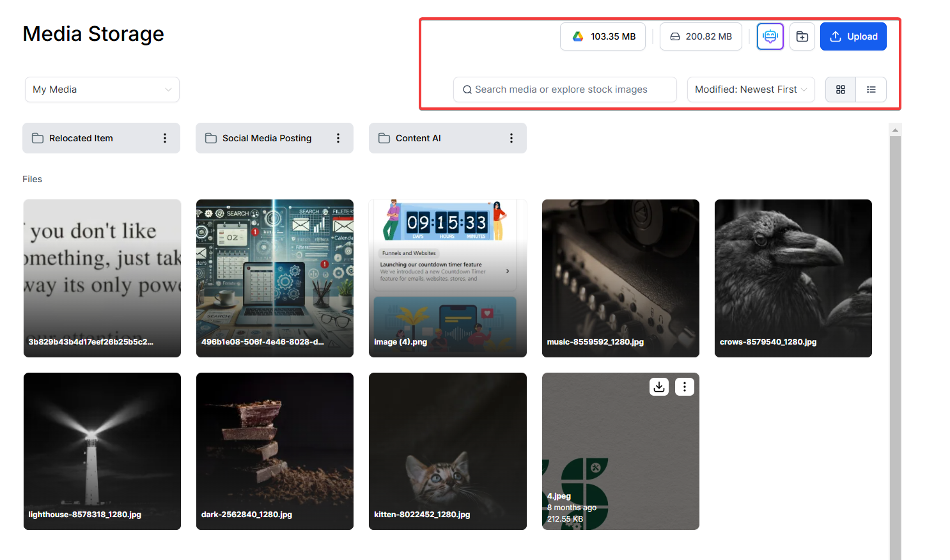Download the 4.jpeg file
The width and height of the screenshot is (950, 560).
[x=659, y=387]
